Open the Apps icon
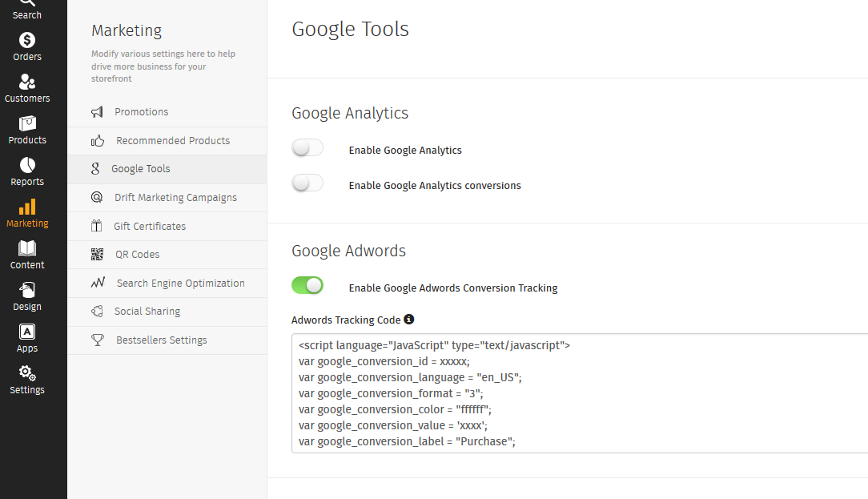 coord(26,332)
